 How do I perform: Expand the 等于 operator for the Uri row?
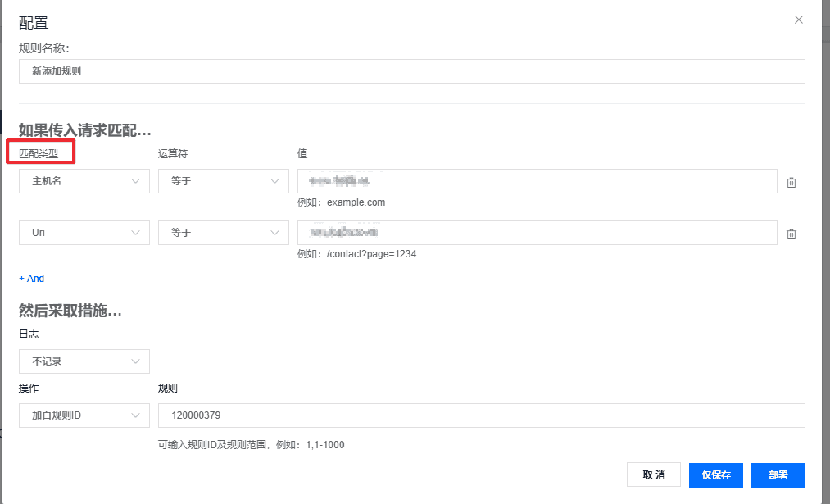224,233
